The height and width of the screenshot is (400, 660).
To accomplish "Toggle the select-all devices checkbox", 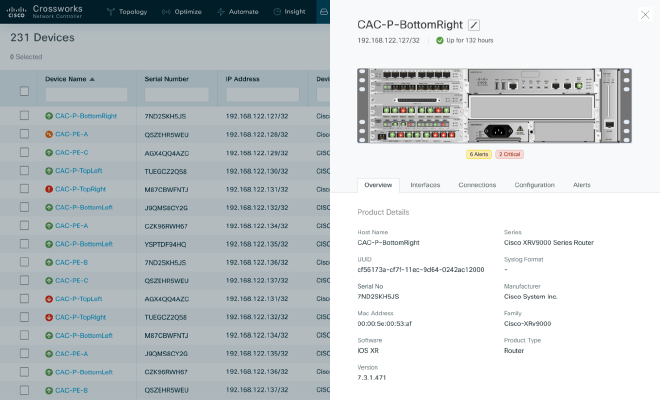I will (24, 91).
